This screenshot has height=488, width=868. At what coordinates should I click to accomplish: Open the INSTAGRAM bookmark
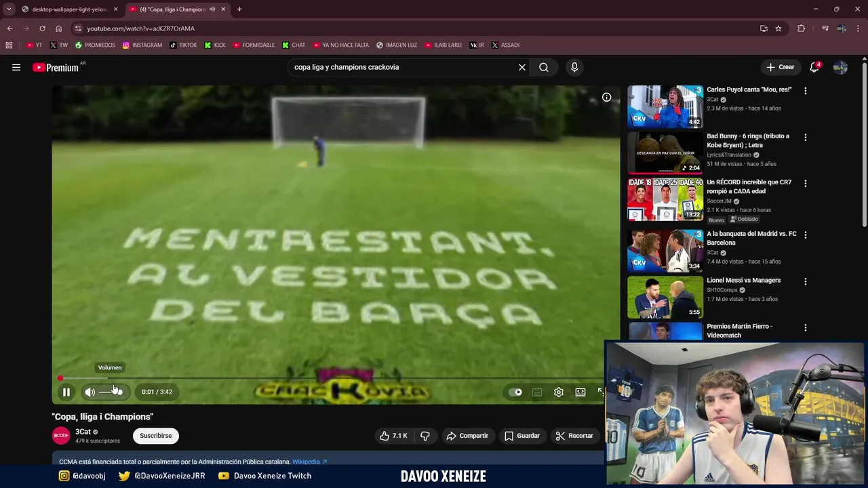[x=142, y=45]
